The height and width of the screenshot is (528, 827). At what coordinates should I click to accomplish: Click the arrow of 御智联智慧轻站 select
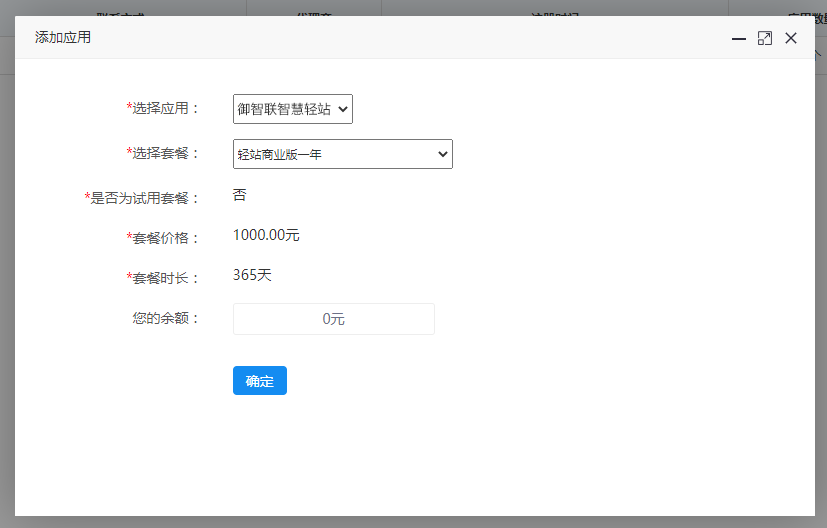344,109
